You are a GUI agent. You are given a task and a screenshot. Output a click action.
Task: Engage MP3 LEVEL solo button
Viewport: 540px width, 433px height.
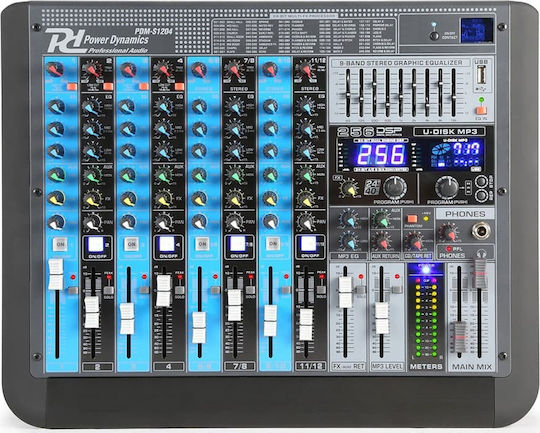click(x=397, y=290)
